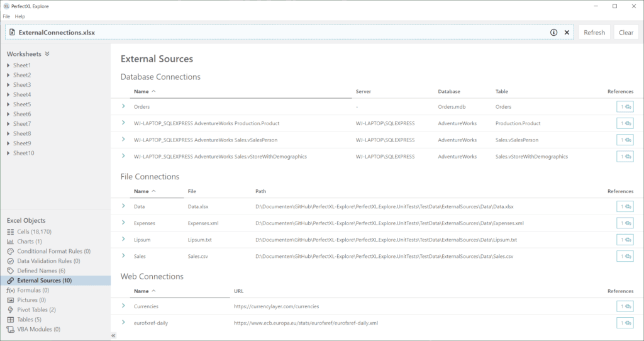
Task: Sort Database Connections by Name column header
Action: tap(142, 91)
